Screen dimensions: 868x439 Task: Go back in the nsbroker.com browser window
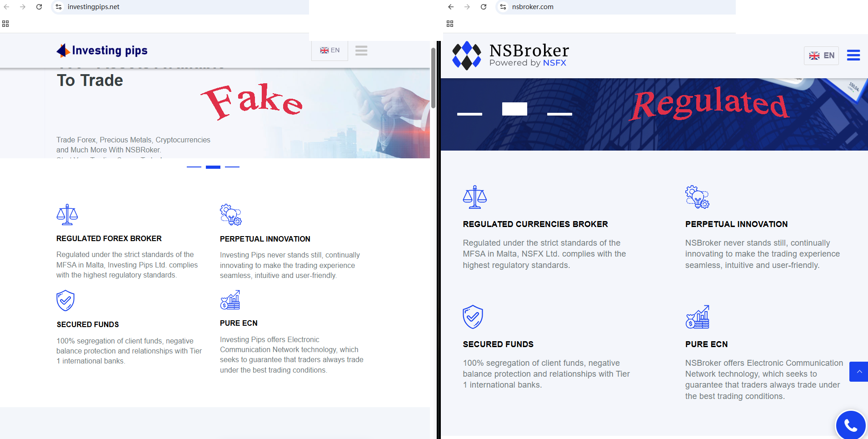coord(451,7)
